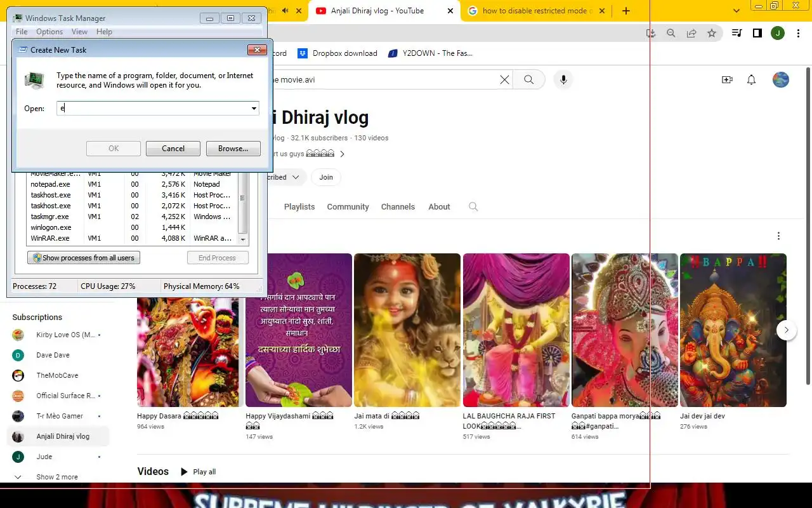
Task: Open the Task Manager Options menu
Action: [49, 32]
